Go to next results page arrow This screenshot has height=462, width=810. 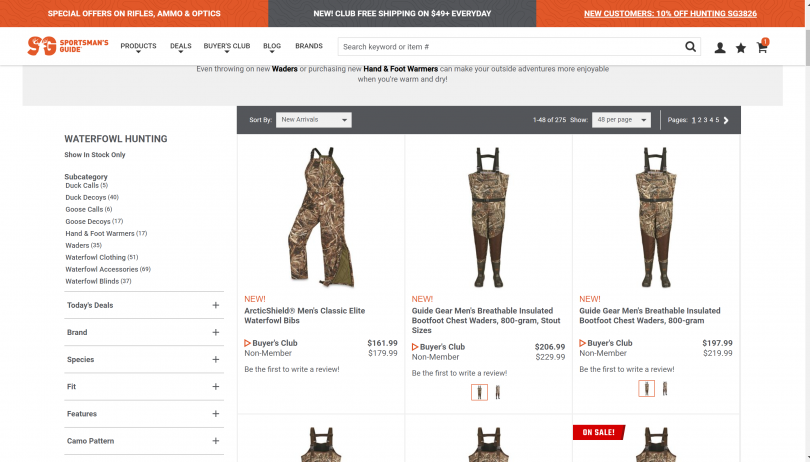[x=726, y=120]
